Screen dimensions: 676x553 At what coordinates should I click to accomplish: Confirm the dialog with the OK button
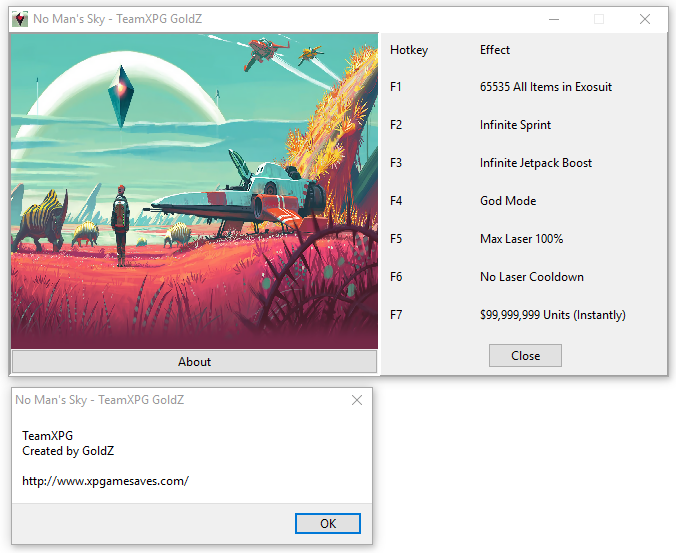click(328, 523)
